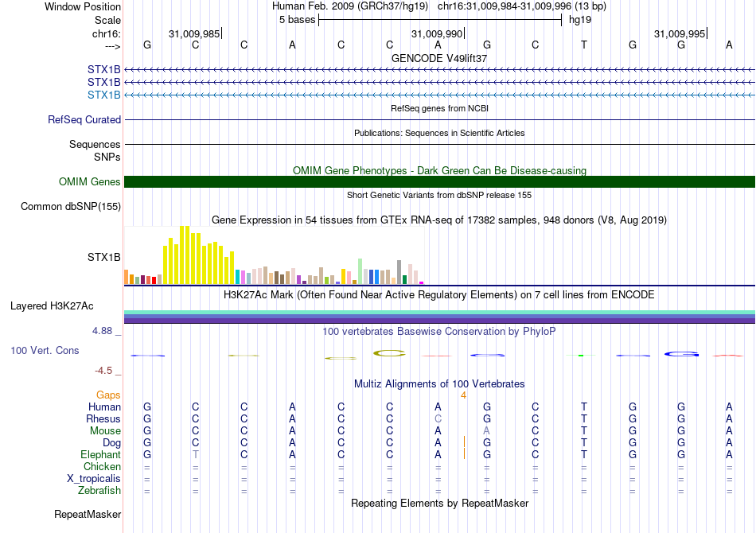Viewport: 756px width, 533px height.
Task: Open the second STX1B transcript label
Action: pos(103,83)
